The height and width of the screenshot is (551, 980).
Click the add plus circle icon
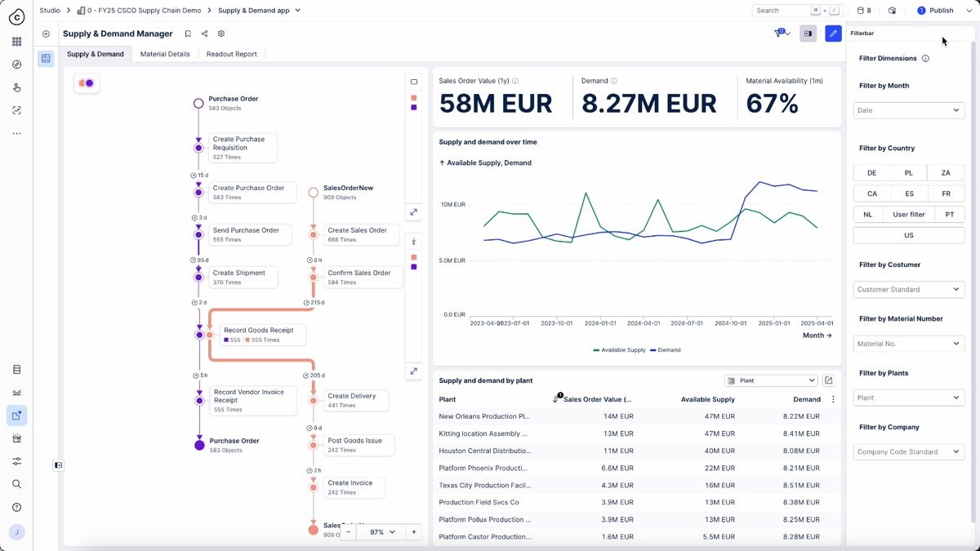(x=46, y=34)
